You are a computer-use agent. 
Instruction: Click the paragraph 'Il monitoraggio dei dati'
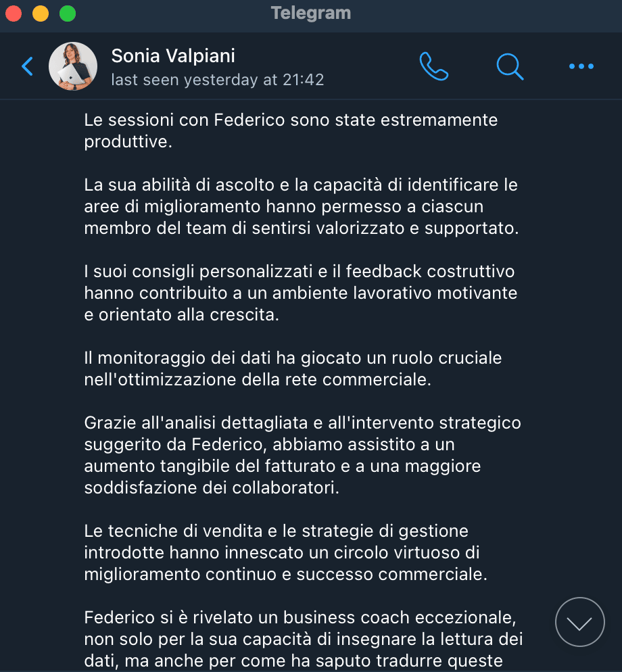293,368
